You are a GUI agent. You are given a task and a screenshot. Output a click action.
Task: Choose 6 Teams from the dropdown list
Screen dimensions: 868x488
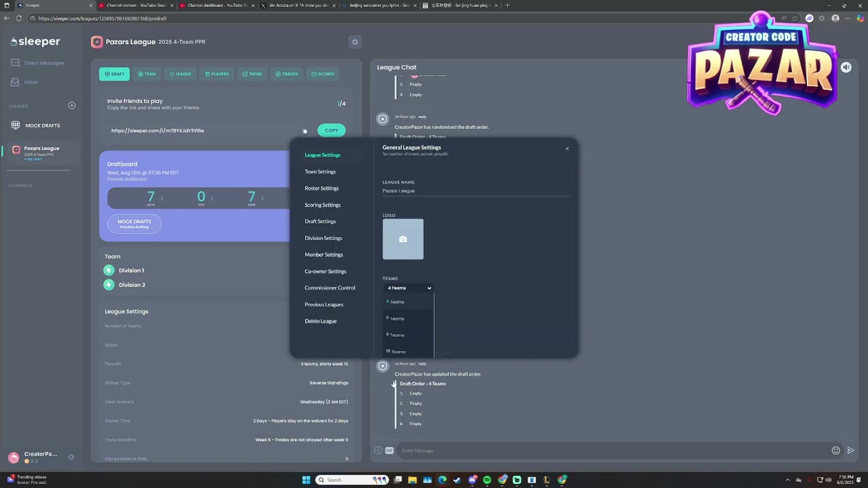(x=409, y=319)
